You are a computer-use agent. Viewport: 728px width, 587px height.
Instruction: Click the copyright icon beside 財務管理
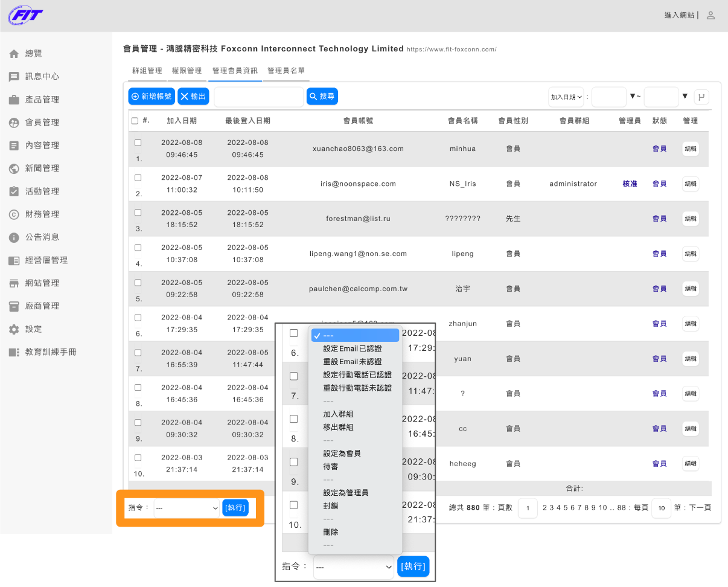pyautogui.click(x=14, y=214)
